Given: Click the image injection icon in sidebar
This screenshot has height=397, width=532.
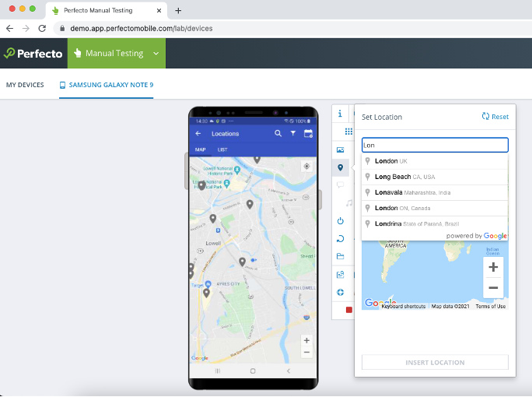Looking at the screenshot, I should click(x=341, y=149).
